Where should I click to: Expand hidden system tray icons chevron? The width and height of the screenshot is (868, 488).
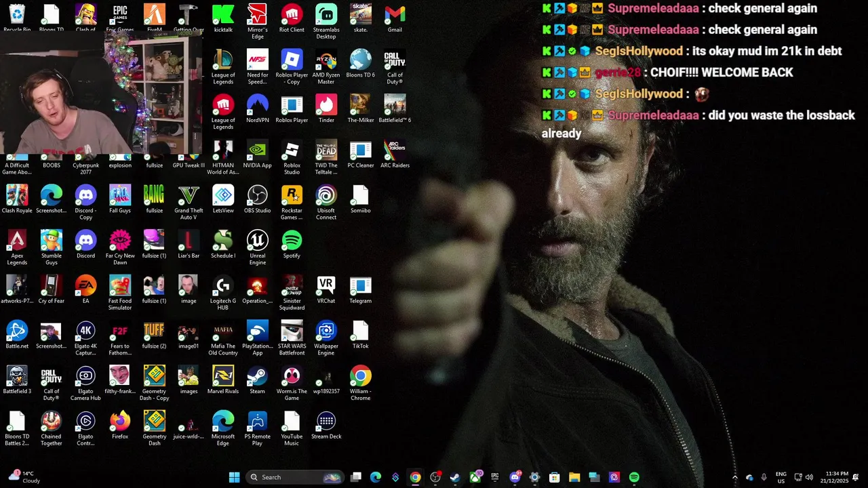(x=734, y=477)
